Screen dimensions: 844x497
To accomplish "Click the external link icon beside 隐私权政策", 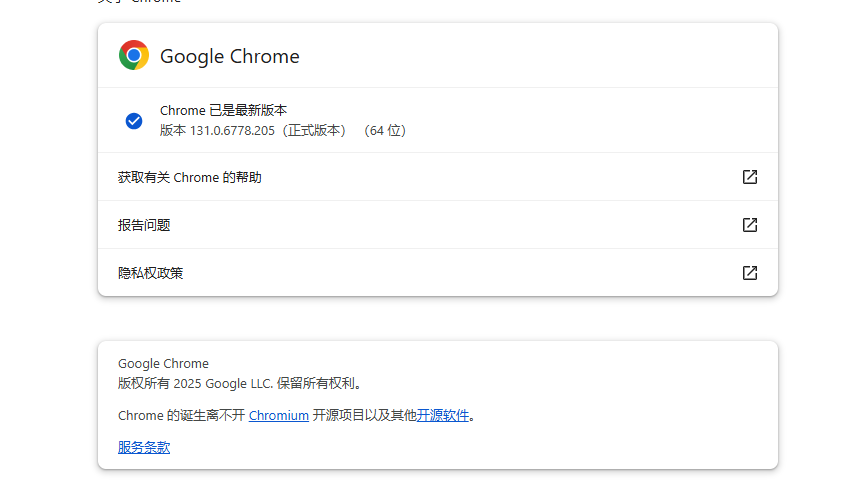I will click(x=750, y=273).
